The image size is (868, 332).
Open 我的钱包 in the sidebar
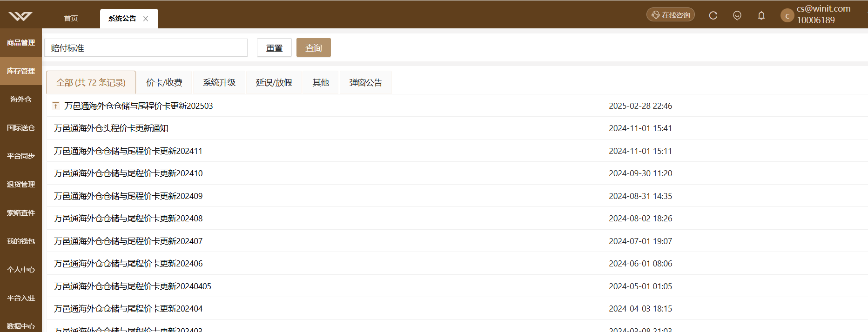tap(21, 241)
